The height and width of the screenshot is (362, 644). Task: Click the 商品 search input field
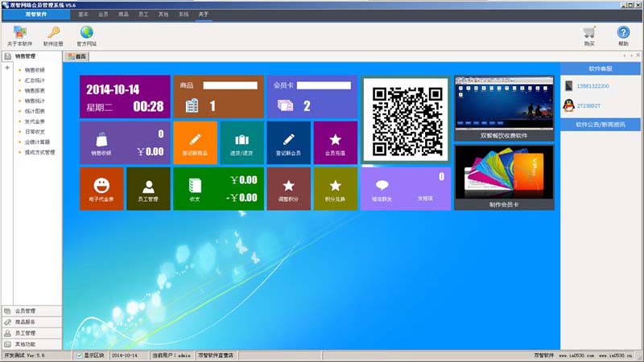[x=230, y=85]
